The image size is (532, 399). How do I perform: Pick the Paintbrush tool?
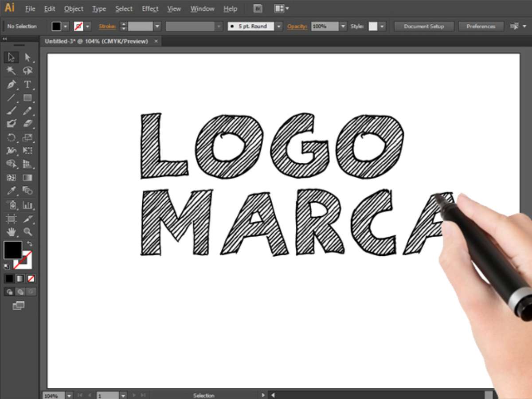coord(12,110)
